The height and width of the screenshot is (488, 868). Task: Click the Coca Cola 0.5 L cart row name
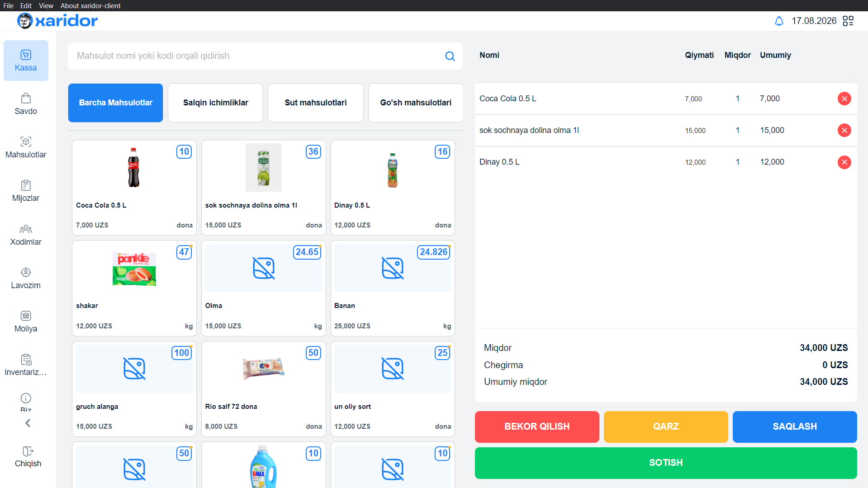[x=508, y=99]
